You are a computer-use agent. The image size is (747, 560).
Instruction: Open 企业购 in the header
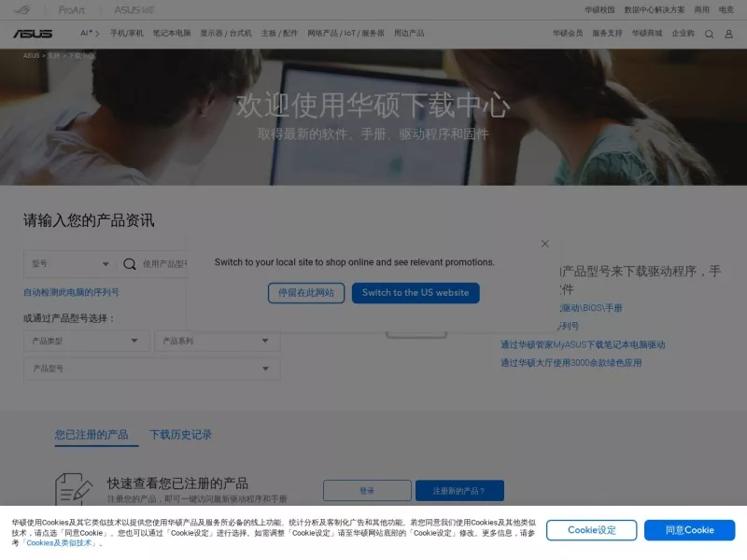(x=683, y=34)
